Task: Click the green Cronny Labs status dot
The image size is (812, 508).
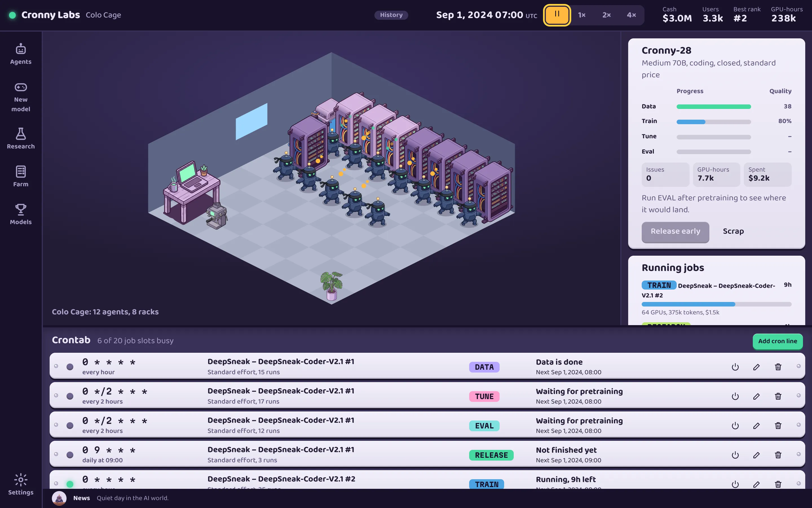Action: pos(12,15)
